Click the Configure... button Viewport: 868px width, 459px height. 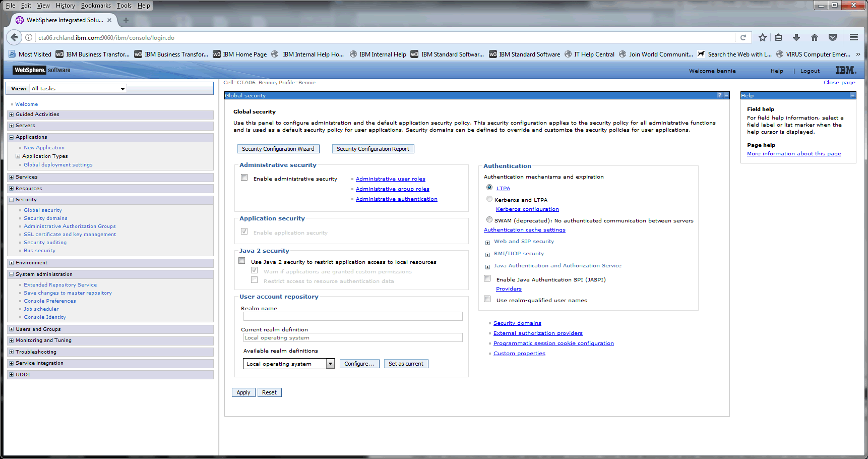pos(359,364)
